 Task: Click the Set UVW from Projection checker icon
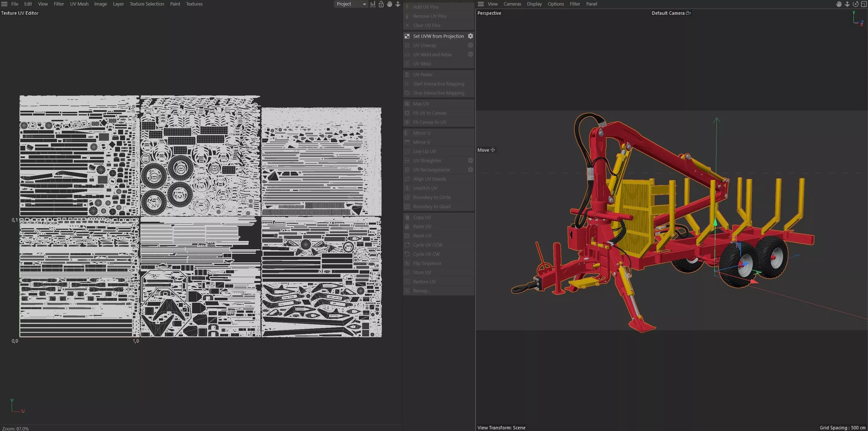coord(407,36)
